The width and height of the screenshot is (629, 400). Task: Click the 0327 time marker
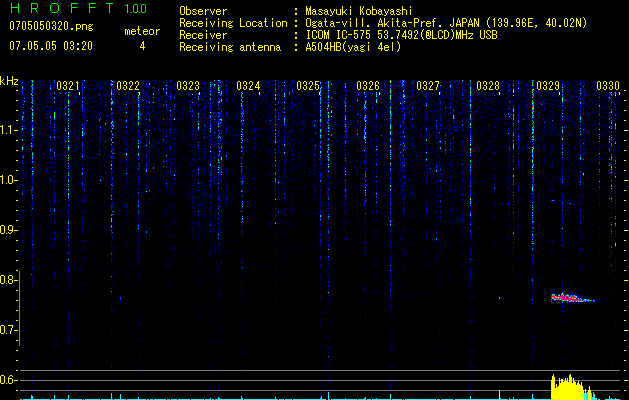pos(428,86)
